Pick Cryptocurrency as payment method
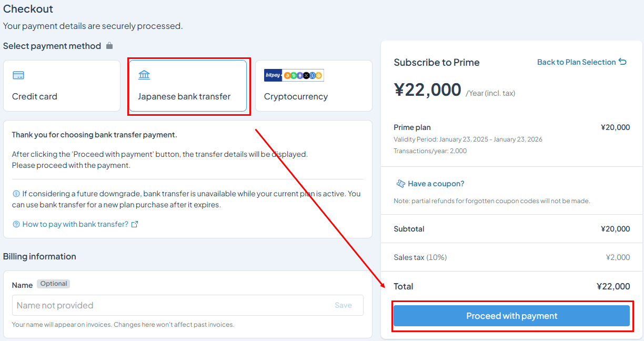644x341 pixels. 314,86
